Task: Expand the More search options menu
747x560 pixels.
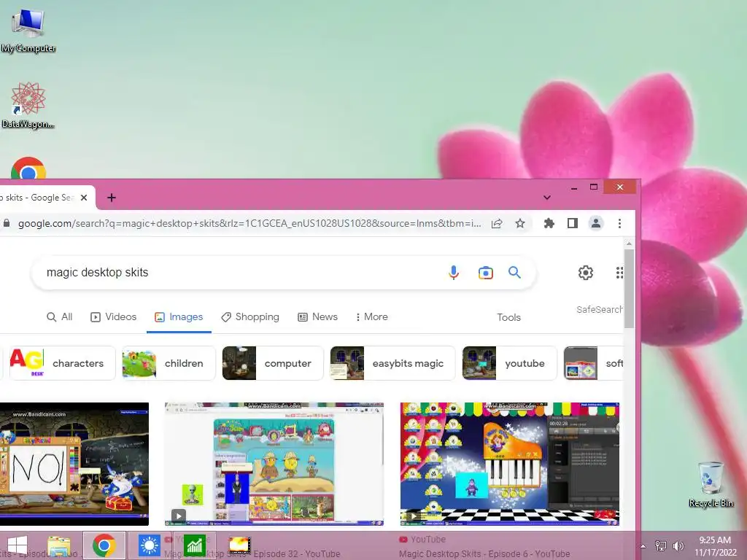Action: pos(371,316)
